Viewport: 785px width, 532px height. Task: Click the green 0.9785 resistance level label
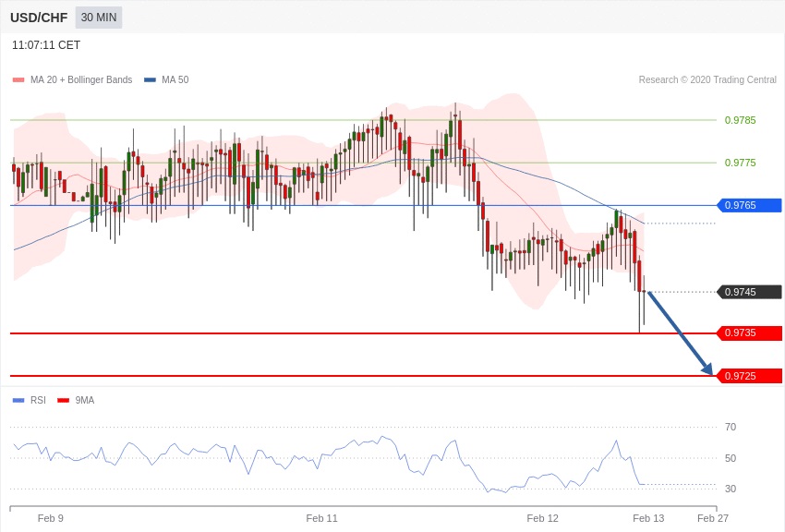[740, 120]
